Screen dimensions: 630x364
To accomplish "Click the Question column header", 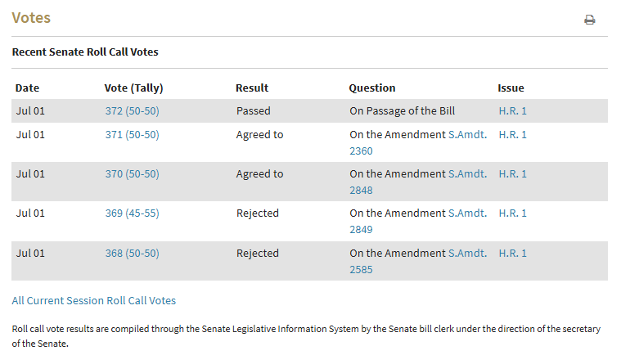I will (371, 88).
